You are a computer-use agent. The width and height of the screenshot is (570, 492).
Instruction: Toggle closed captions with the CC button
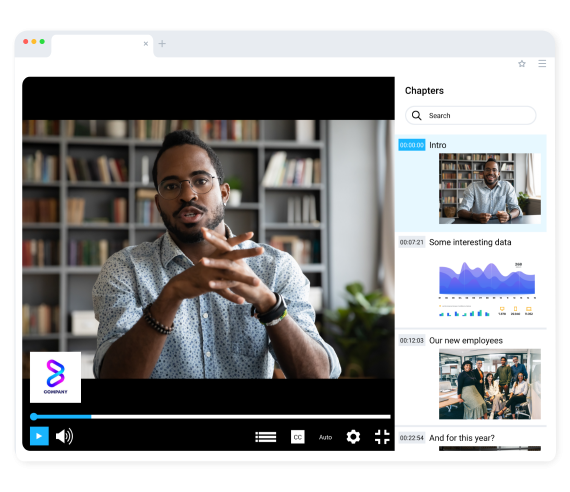(x=298, y=437)
